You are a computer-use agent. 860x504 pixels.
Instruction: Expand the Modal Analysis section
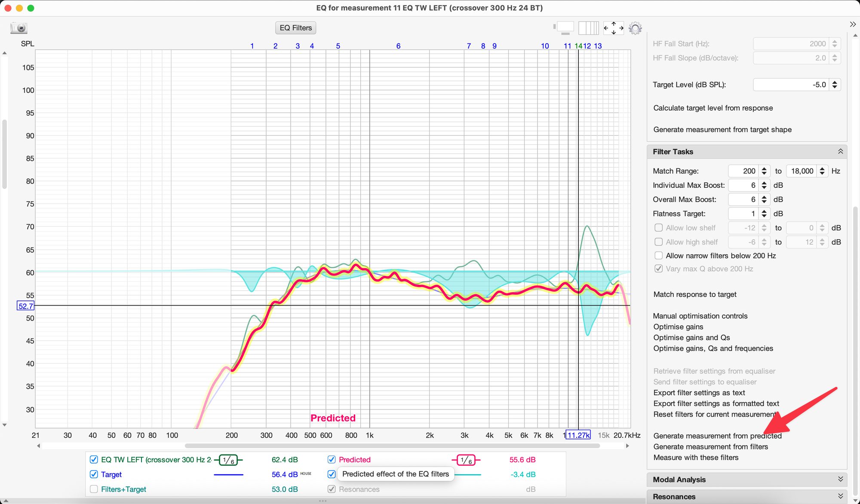840,480
